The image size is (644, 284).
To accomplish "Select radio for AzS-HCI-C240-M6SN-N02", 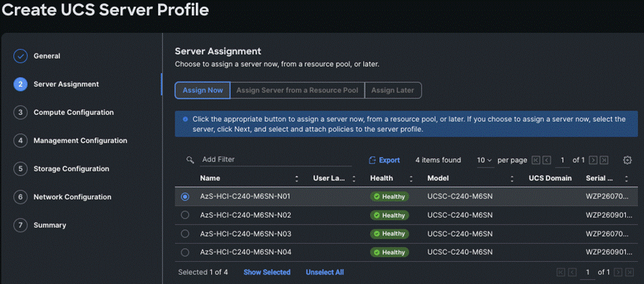I will 185,215.
